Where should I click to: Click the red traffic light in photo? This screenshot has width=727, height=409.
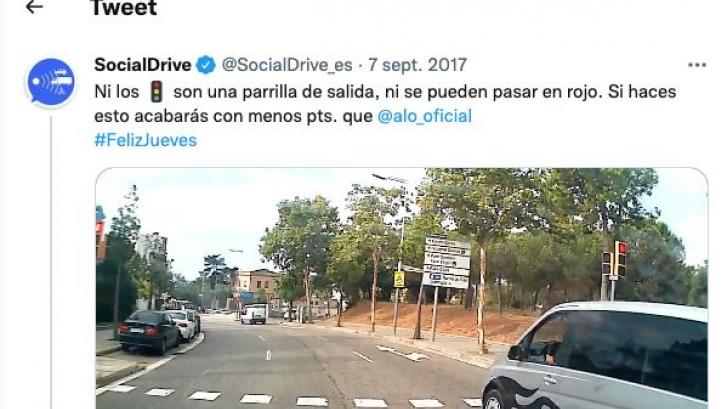coord(621,258)
